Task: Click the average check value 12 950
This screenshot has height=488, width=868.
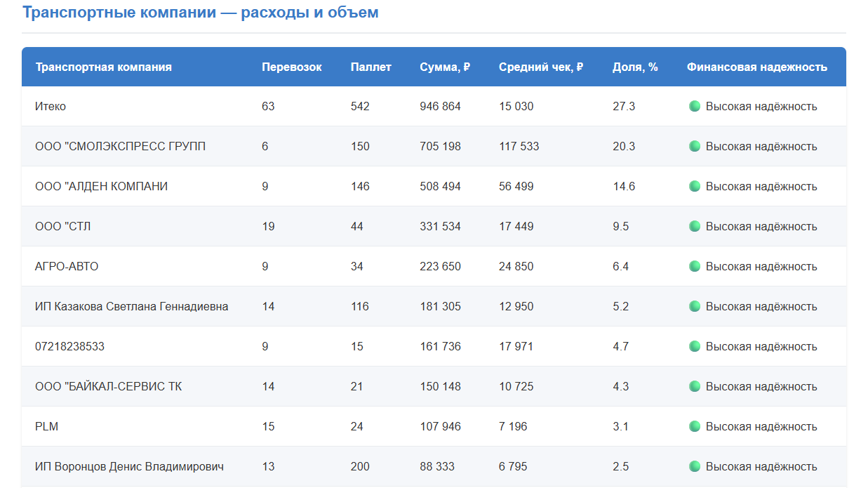Action: pos(516,306)
